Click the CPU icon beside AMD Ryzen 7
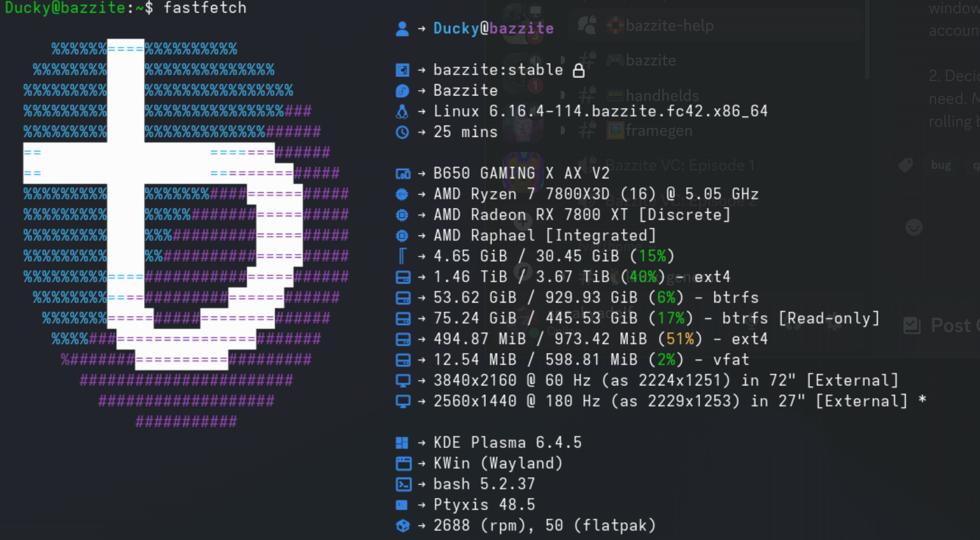 pos(402,194)
